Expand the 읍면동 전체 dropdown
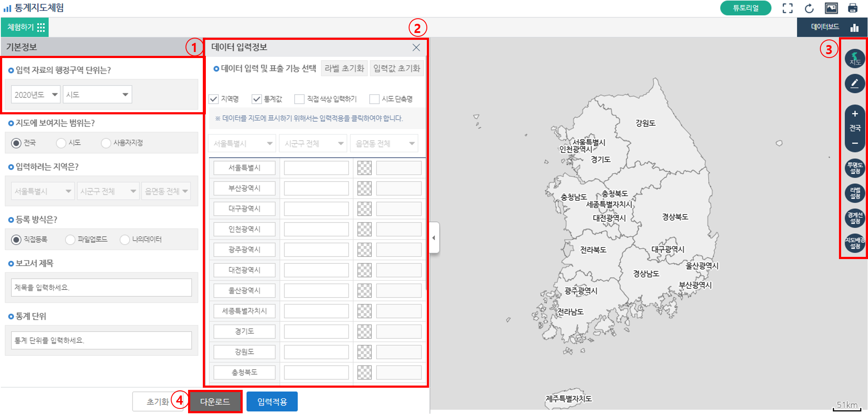868x415 pixels. click(384, 143)
